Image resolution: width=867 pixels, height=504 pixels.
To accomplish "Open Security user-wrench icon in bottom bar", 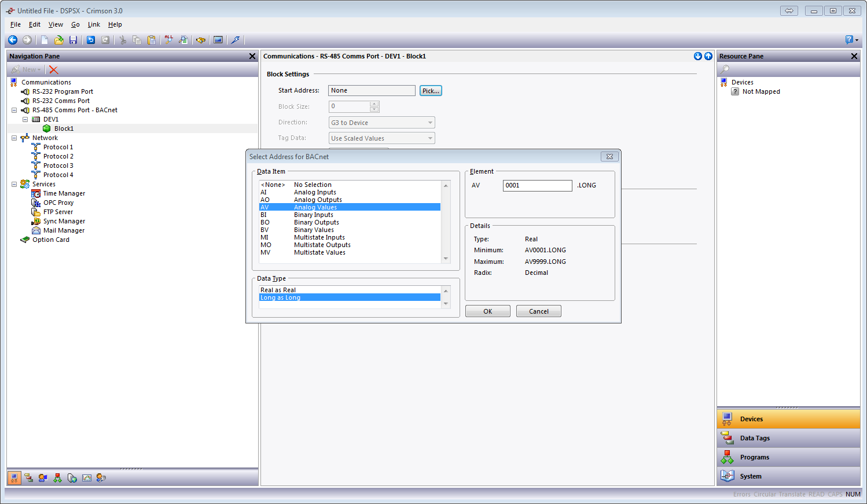I will click(x=101, y=477).
